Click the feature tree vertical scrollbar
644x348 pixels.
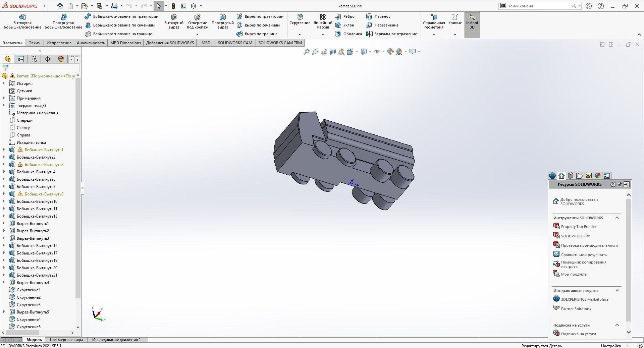click(78, 188)
